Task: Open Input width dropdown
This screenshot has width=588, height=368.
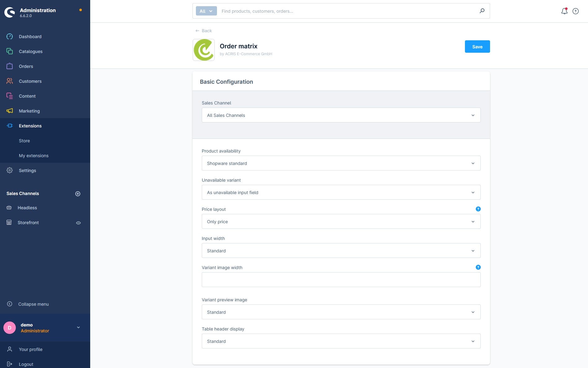Action: click(x=341, y=251)
